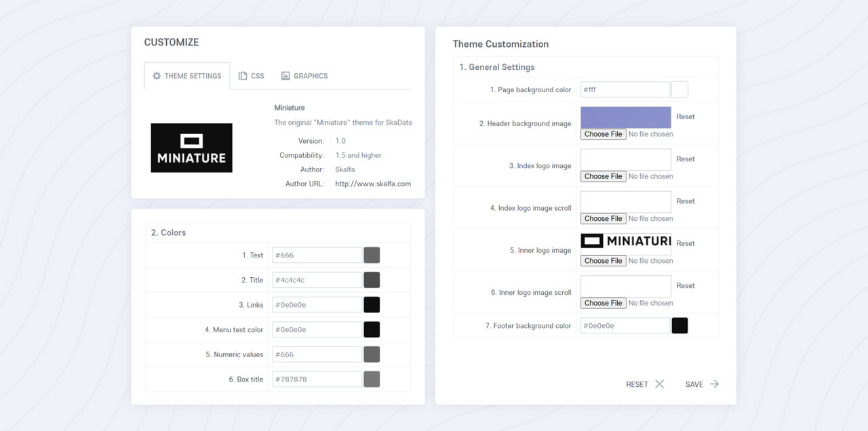Reset the Header background image
This screenshot has height=431, width=868.
(685, 116)
